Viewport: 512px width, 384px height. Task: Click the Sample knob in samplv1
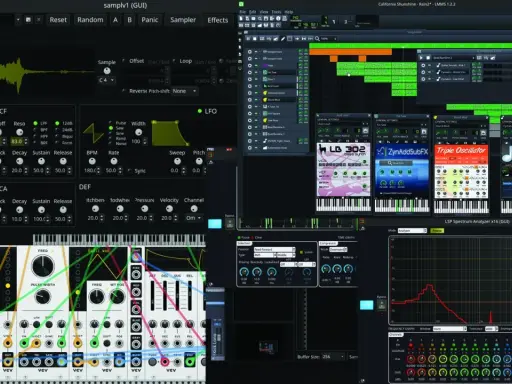point(107,71)
